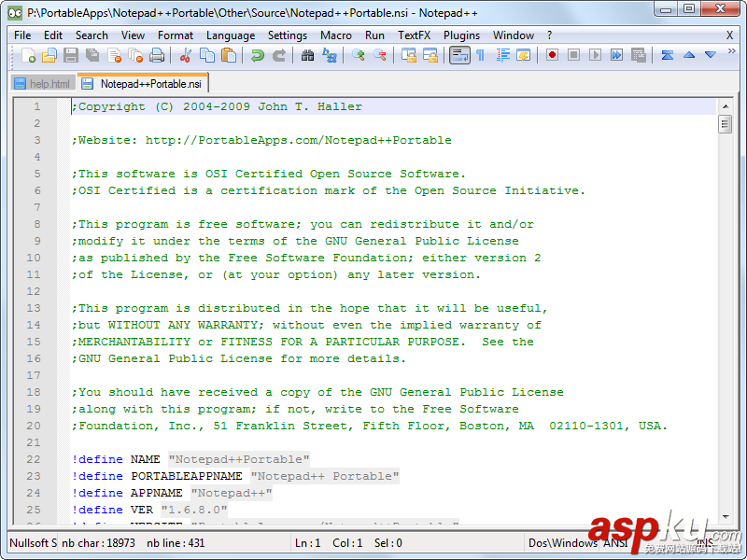Open the Format menu

(176, 35)
